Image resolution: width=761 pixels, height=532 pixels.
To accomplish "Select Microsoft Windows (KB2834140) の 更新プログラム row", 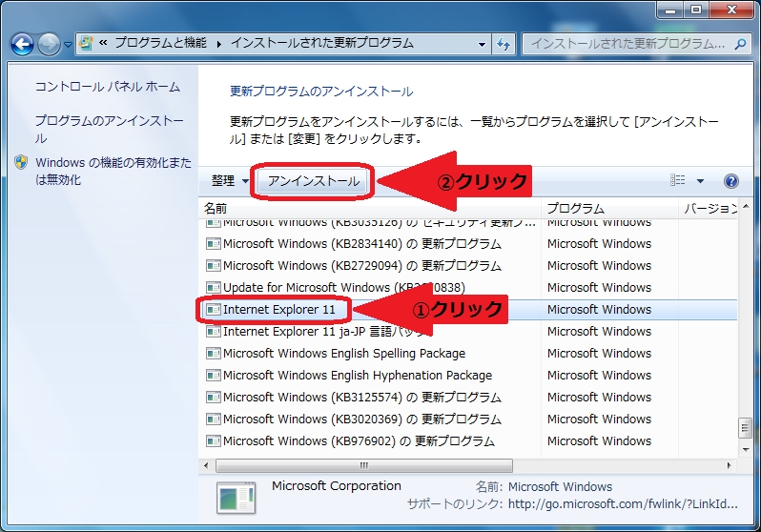I will [470, 244].
